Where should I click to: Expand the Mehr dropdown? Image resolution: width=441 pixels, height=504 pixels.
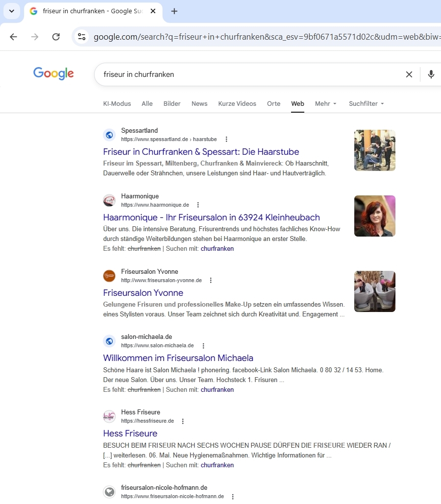pyautogui.click(x=326, y=104)
